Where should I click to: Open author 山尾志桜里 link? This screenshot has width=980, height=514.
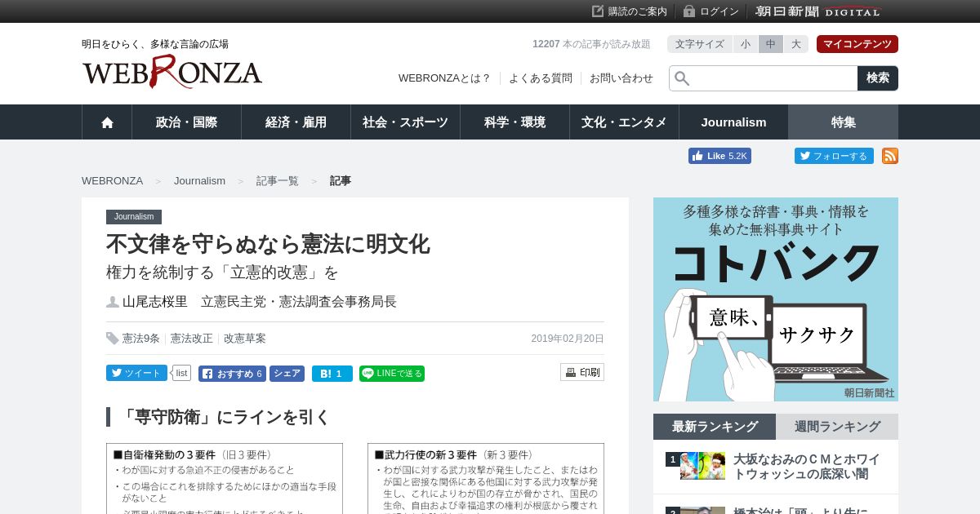(x=155, y=302)
